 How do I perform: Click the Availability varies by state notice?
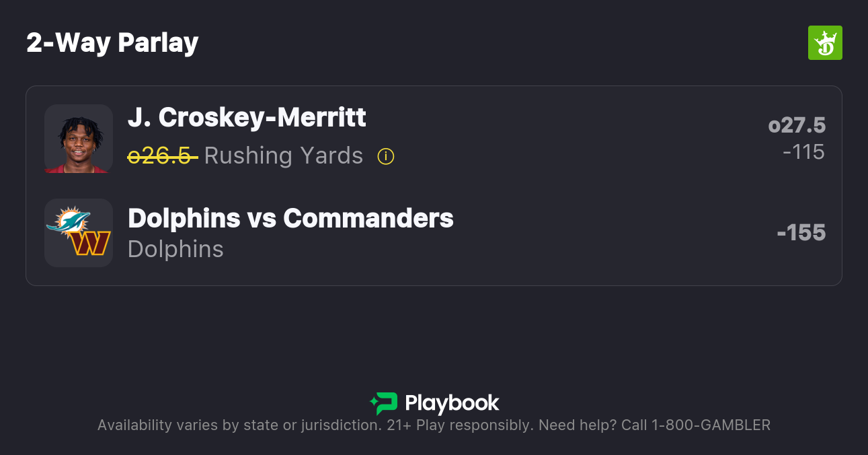click(239, 425)
